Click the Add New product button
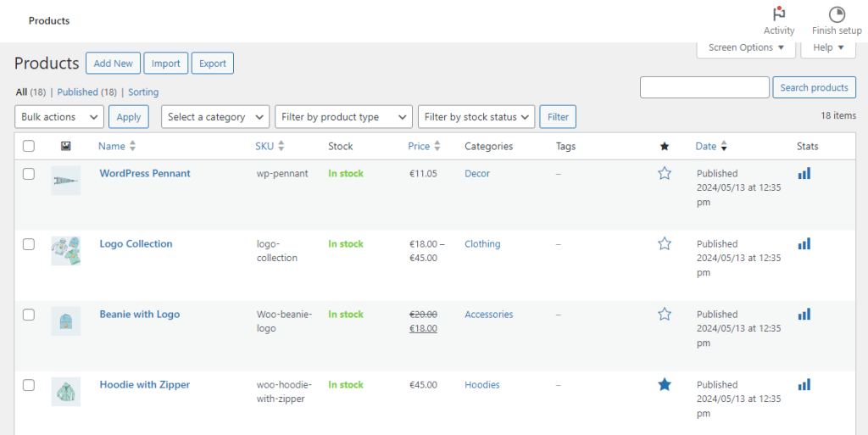Image resolution: width=868 pixels, height=435 pixels. tap(113, 64)
